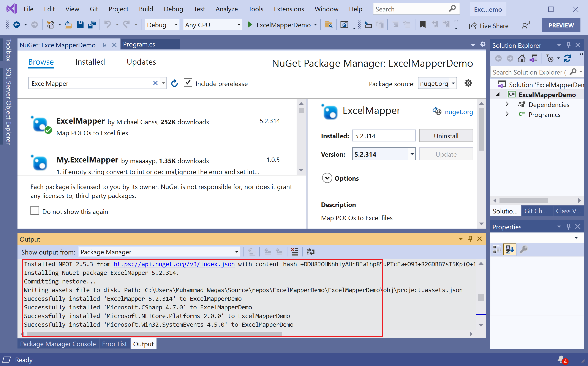This screenshot has width=588, height=366.
Task: Open the notifications bell in status bar
Action: pyautogui.click(x=561, y=359)
